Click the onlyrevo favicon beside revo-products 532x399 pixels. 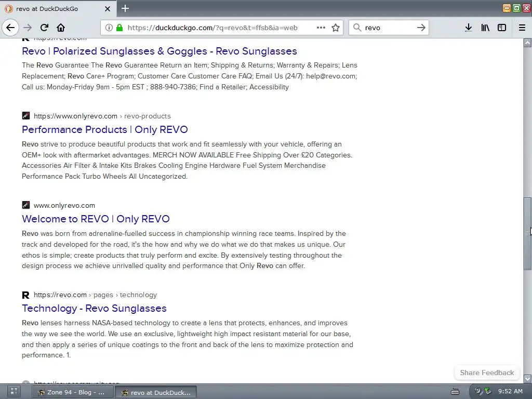click(26, 116)
